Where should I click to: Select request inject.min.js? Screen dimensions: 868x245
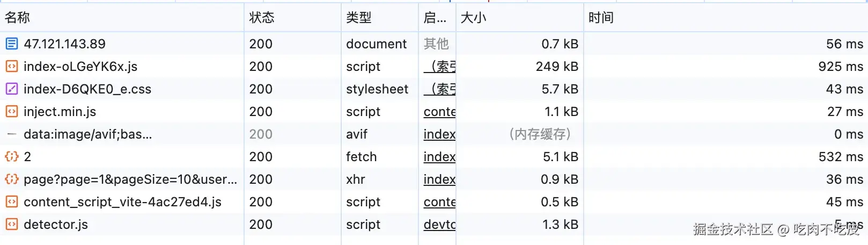pos(60,111)
